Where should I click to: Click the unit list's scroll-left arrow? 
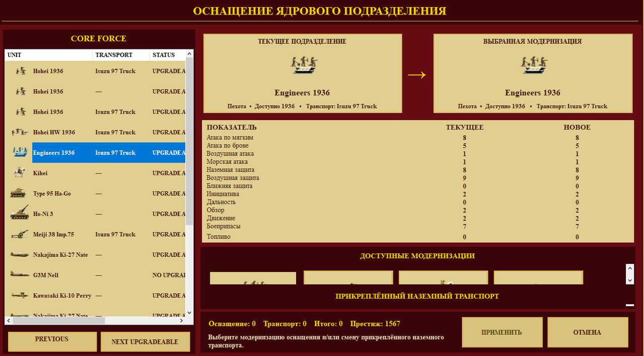(x=9, y=320)
